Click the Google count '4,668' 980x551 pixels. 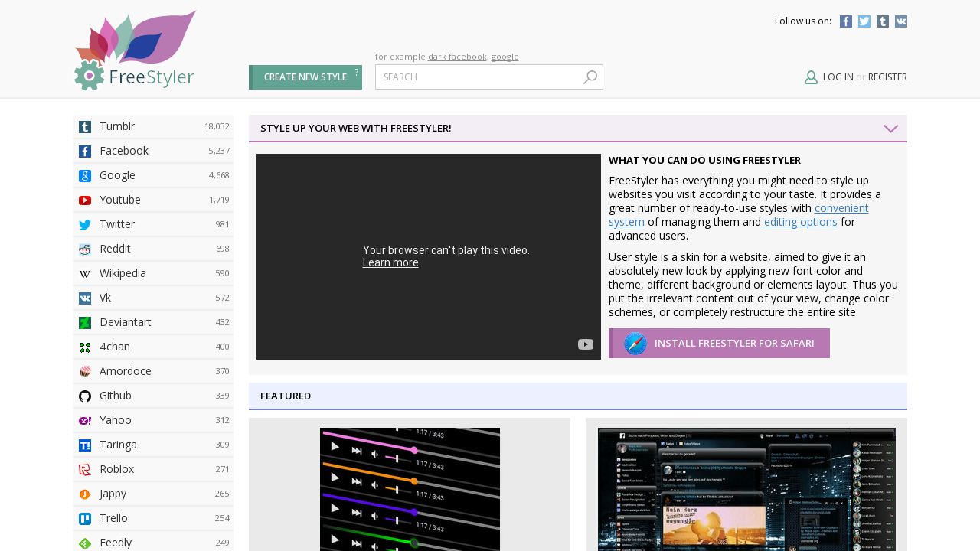tap(219, 176)
